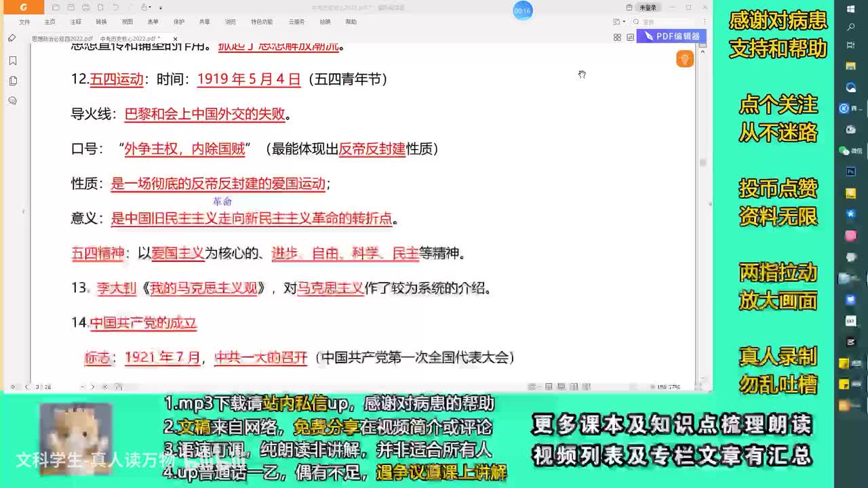The width and height of the screenshot is (868, 488).
Task: Click the undo arrow icon
Action: point(115,7)
